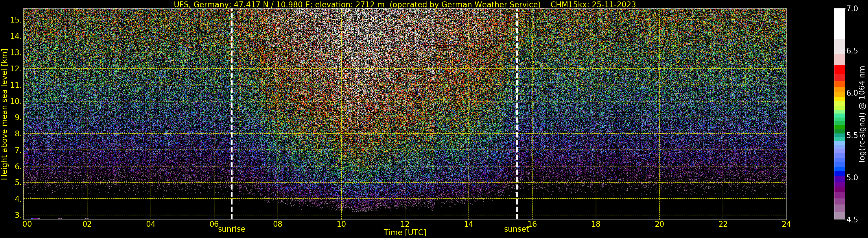Click the height axis tick '15.'
The width and height of the screenshot is (868, 238).
pos(16,20)
